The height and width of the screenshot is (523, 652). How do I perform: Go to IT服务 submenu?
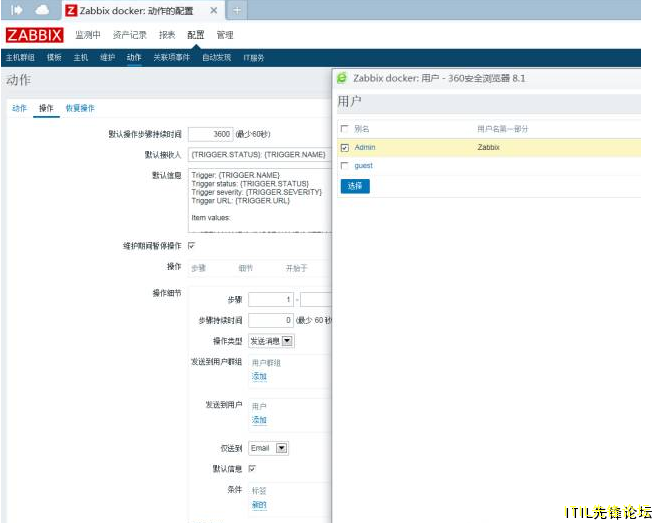254,57
